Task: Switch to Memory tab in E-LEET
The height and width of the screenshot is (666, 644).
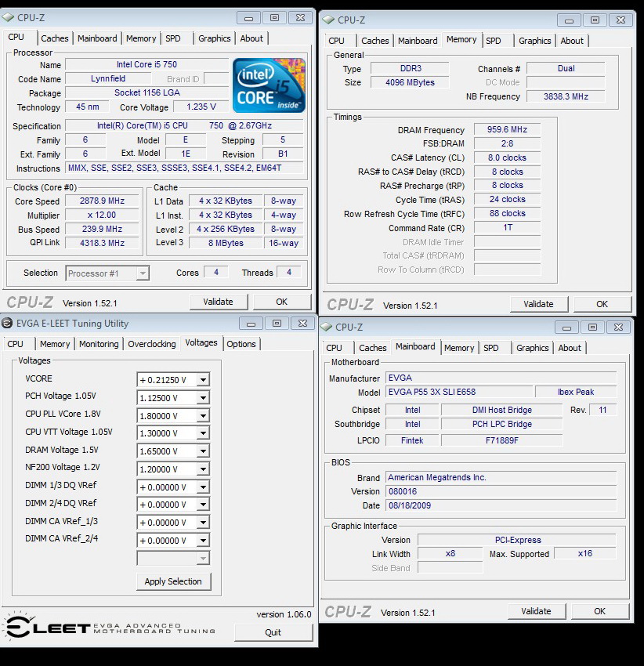Action: [54, 344]
